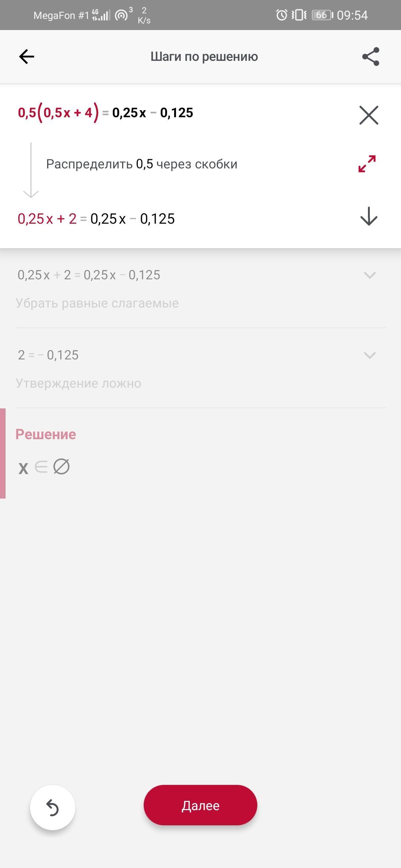
Task: Select step equation 0,25x + 2 = 0,25x − 0,125
Action: pos(89,275)
